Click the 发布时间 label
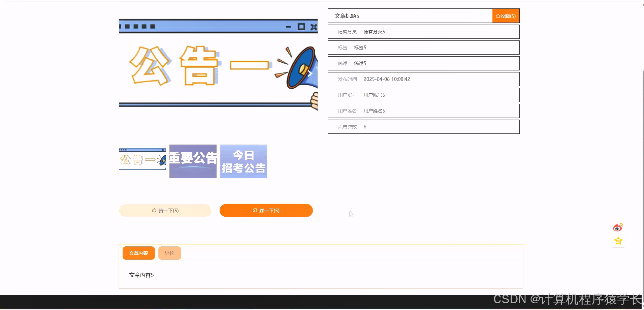Image resolution: width=644 pixels, height=310 pixels. pyautogui.click(x=347, y=79)
